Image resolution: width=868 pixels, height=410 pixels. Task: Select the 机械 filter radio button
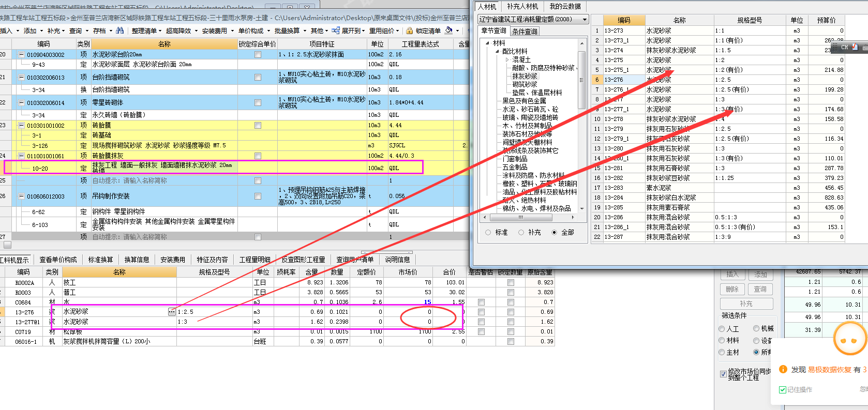(x=756, y=328)
